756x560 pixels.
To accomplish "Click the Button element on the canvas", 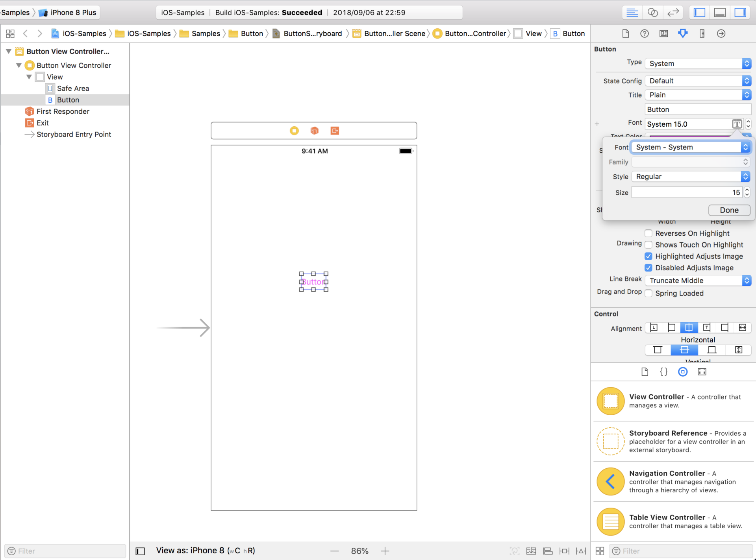I will pyautogui.click(x=313, y=282).
